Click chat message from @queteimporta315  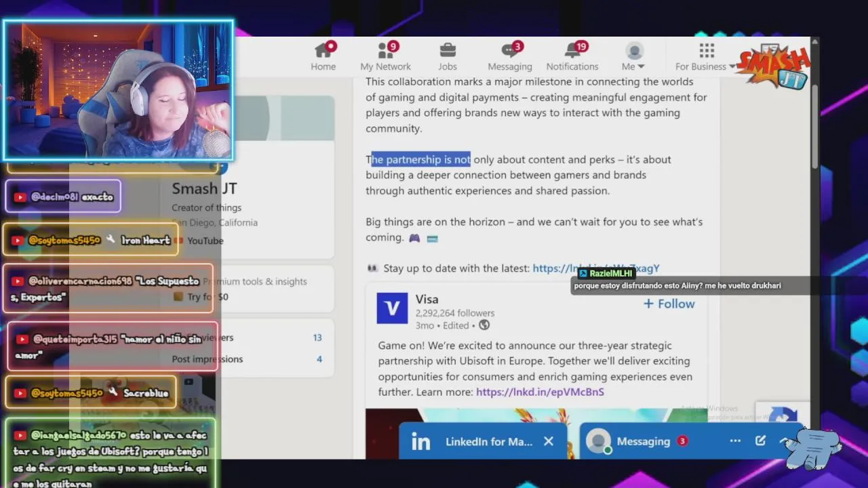coord(112,346)
